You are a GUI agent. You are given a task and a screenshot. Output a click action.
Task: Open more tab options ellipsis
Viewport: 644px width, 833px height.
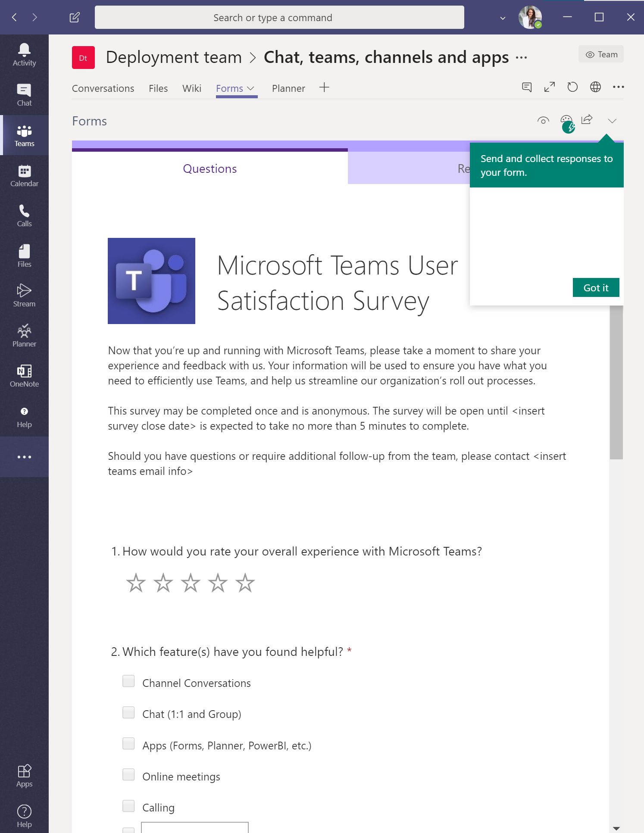click(619, 87)
